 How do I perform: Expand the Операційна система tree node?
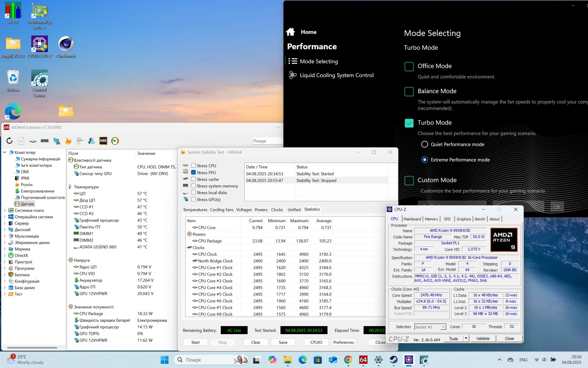coord(5,217)
